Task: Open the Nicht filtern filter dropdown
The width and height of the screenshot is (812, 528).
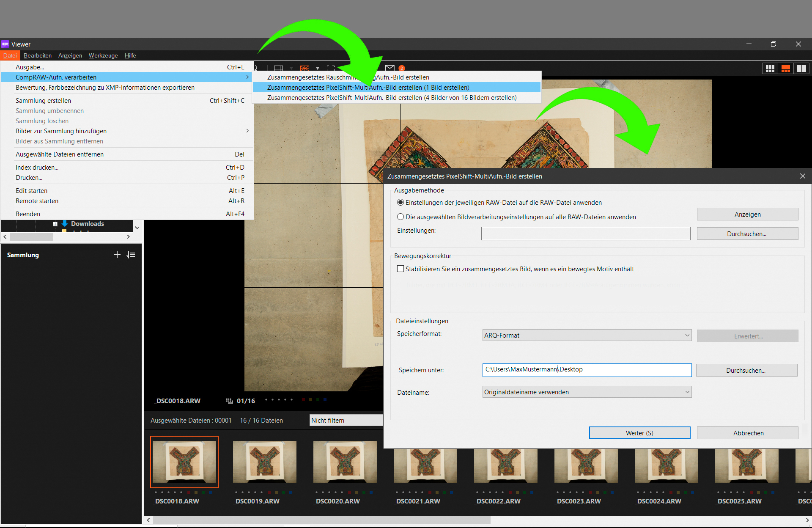Action: tap(346, 420)
